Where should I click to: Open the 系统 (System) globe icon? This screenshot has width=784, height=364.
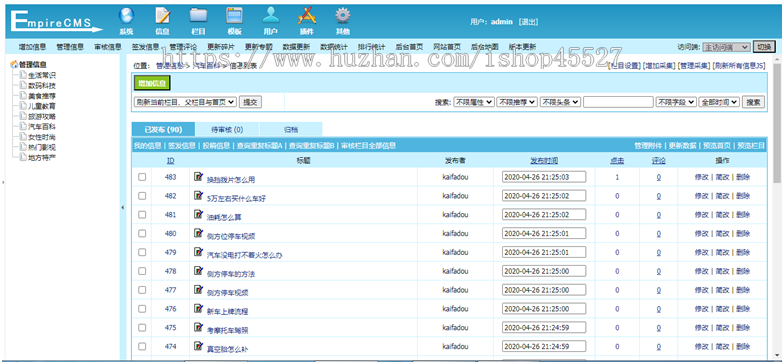pos(126,16)
